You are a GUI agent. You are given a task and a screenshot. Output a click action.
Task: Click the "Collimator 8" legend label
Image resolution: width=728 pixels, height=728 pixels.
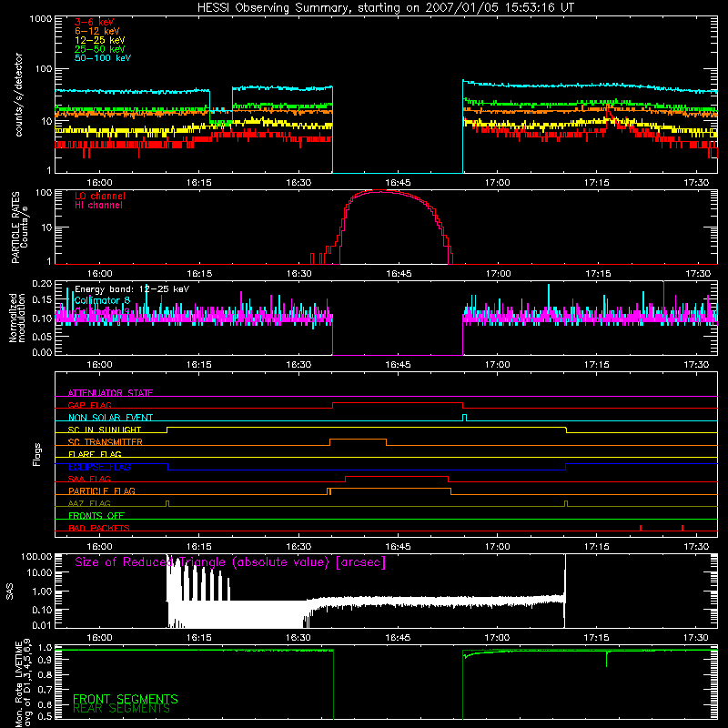pyautogui.click(x=102, y=300)
